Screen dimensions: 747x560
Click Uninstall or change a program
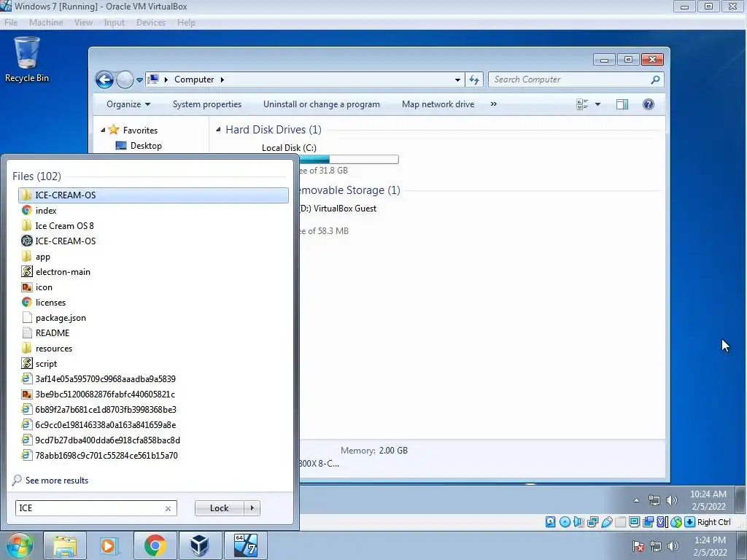[x=322, y=104]
